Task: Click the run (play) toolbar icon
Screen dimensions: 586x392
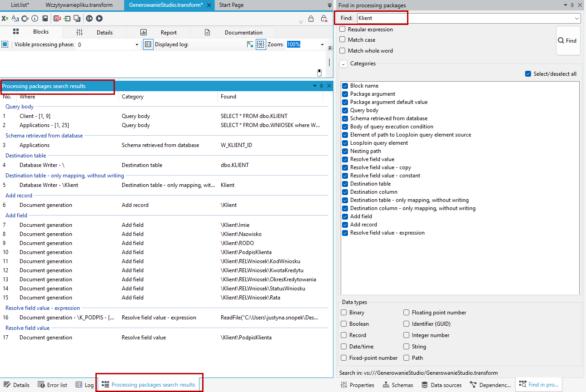Action: [x=99, y=19]
